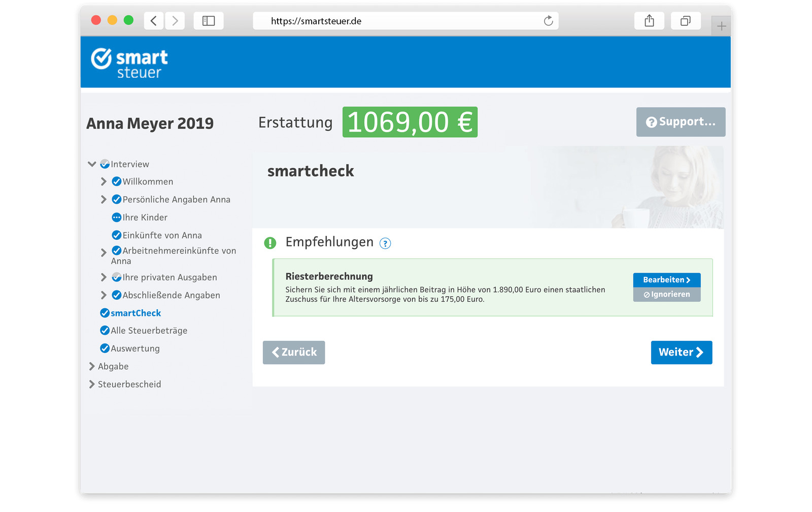
Task: Open the help icon next to Empfehlungen
Action: (x=385, y=243)
